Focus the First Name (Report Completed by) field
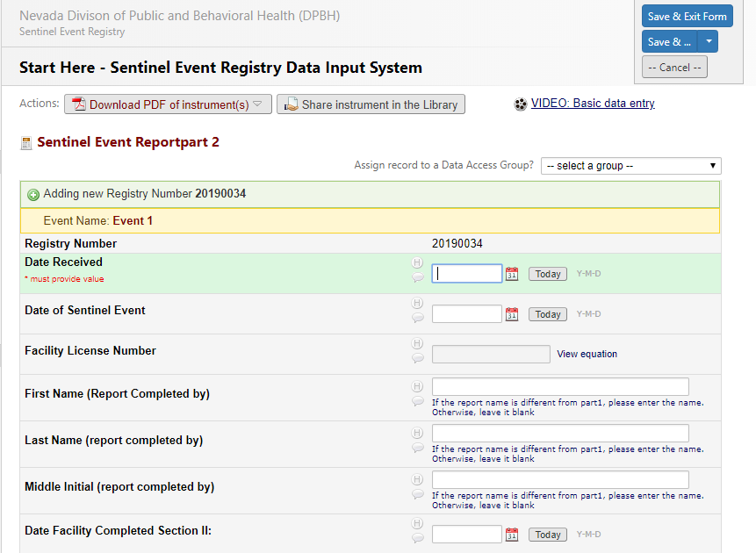This screenshot has height=553, width=756. pos(560,387)
